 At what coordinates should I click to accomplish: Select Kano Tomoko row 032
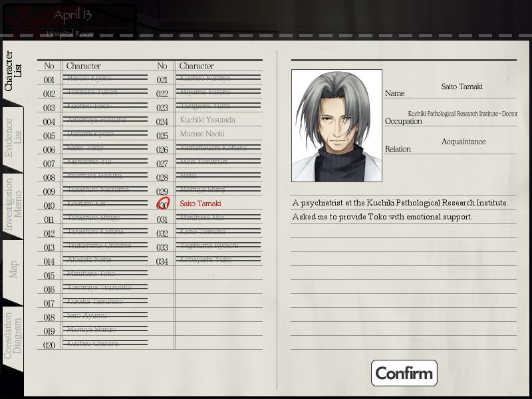tap(219, 231)
